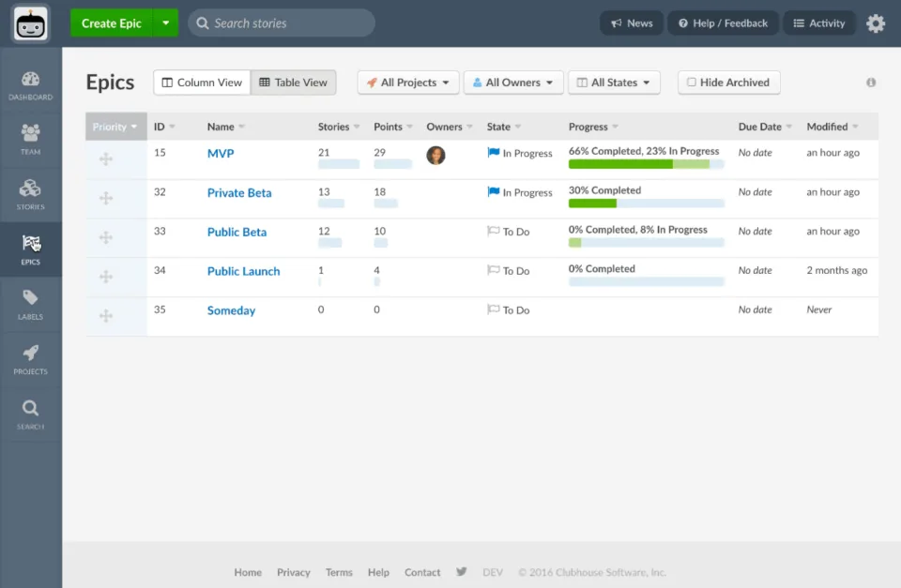Click the Clubhouse robot logo
This screenshot has width=901, height=588.
30,24
